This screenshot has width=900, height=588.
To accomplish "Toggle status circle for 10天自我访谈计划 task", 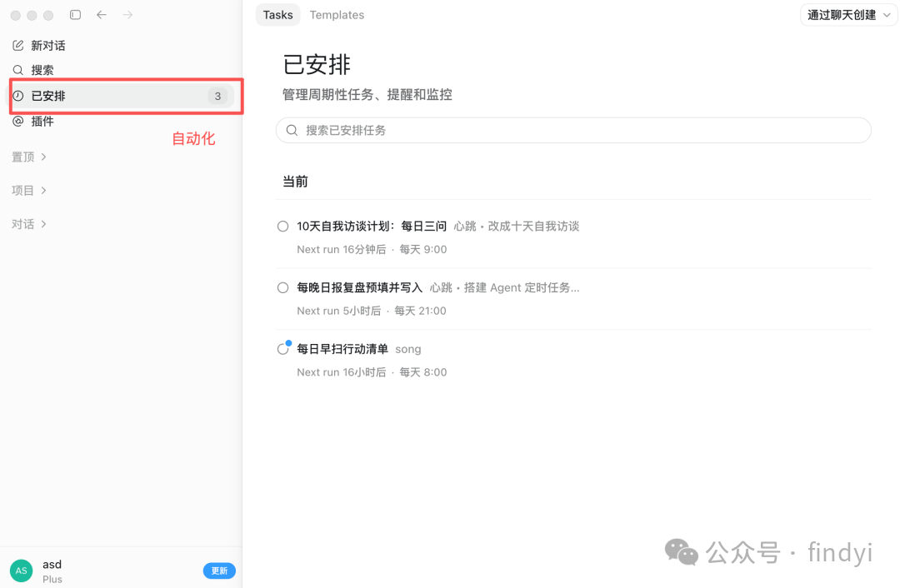I will (283, 226).
